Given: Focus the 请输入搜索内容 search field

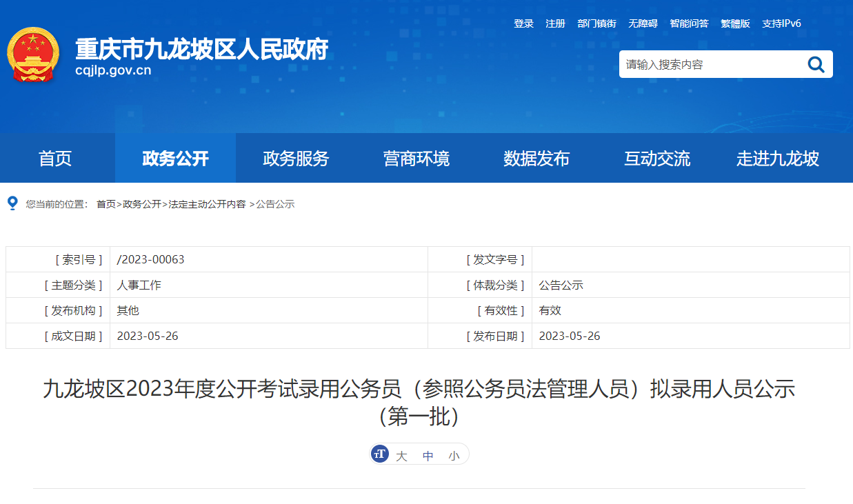Looking at the screenshot, I should click(x=710, y=65).
